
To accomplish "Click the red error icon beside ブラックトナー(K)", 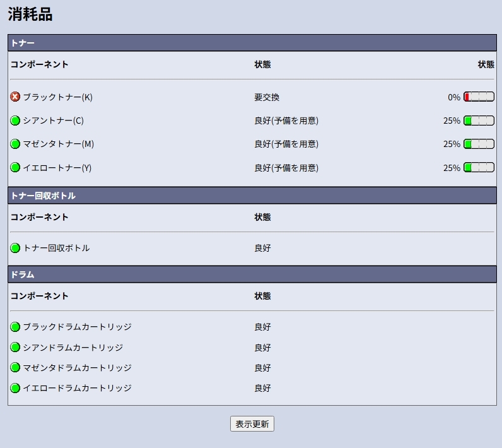I will point(15,97).
